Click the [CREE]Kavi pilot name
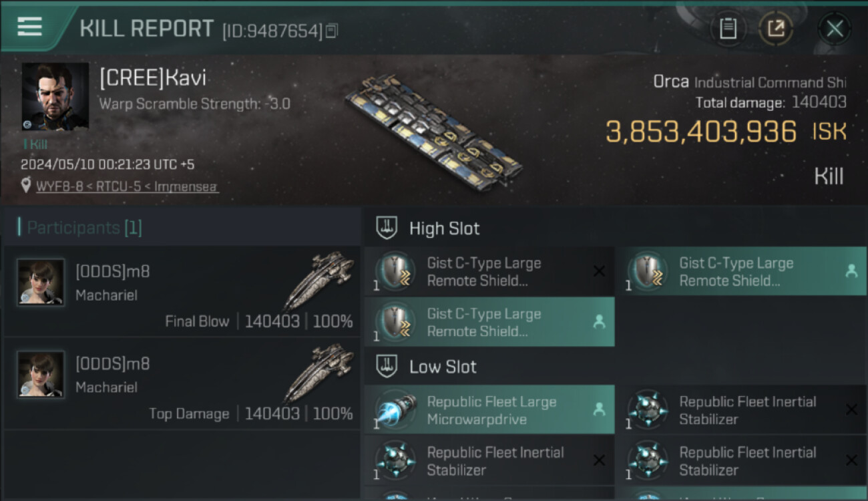The width and height of the screenshot is (868, 501). click(153, 78)
